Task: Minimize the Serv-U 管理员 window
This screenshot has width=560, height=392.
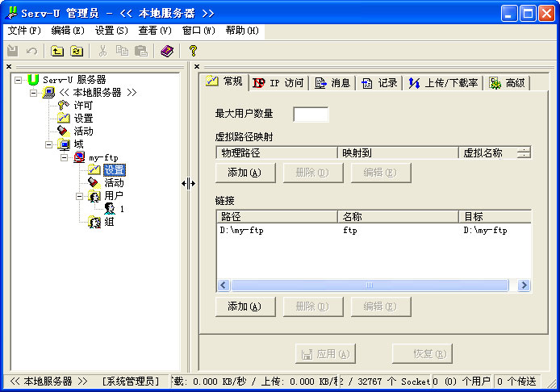Action: pos(509,14)
